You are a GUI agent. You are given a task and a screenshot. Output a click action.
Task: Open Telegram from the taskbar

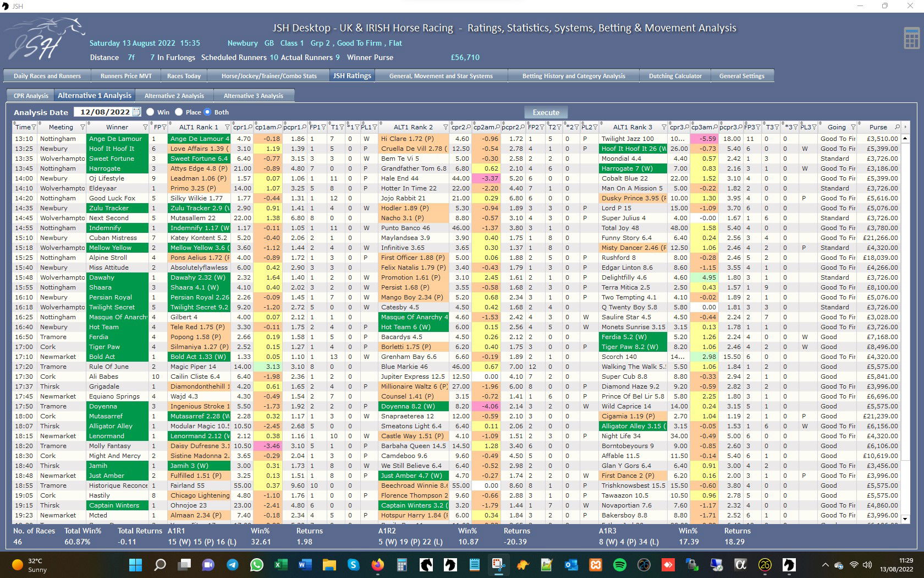233,565
